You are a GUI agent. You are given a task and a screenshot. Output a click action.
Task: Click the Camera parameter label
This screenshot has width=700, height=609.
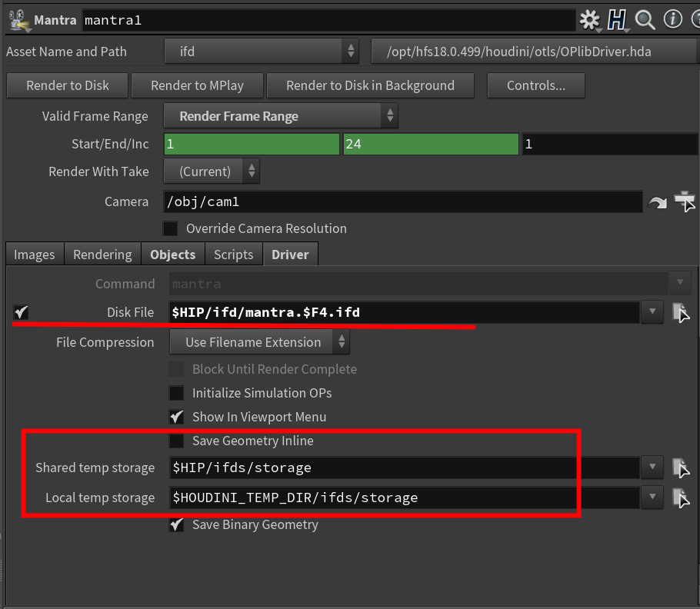tap(126, 201)
